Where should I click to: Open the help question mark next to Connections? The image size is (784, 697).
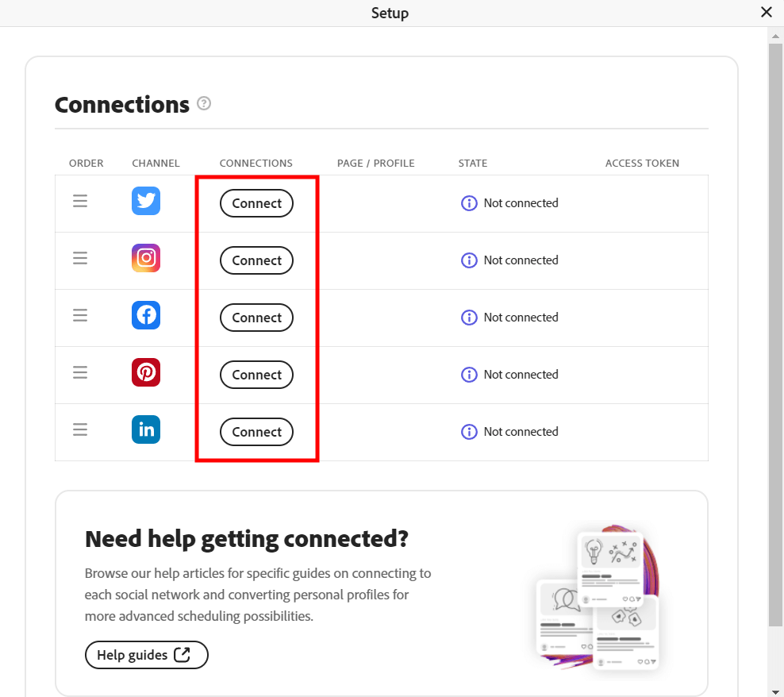(x=204, y=103)
